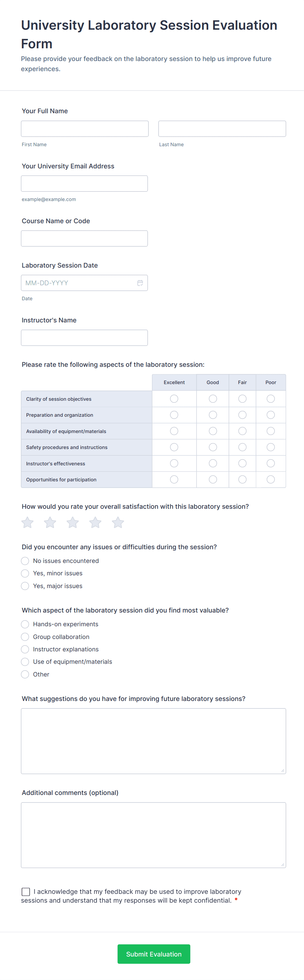The width and height of the screenshot is (304, 980).
Task: Open the calendar date picker icon
Action: [140, 283]
